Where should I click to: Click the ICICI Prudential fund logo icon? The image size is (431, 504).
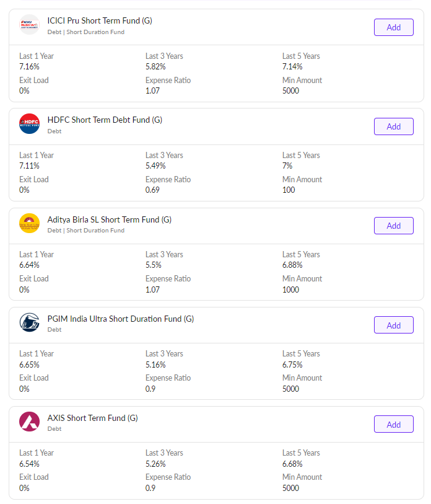(29, 25)
